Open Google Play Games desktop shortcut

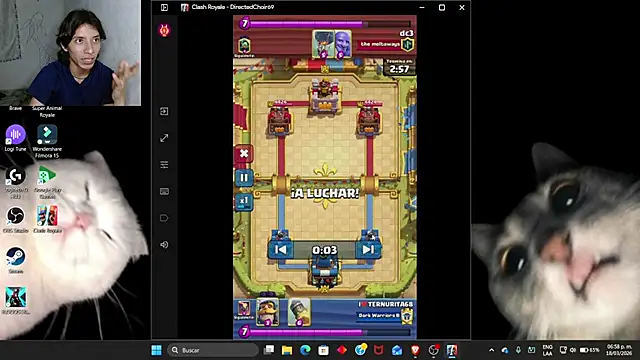point(47,182)
